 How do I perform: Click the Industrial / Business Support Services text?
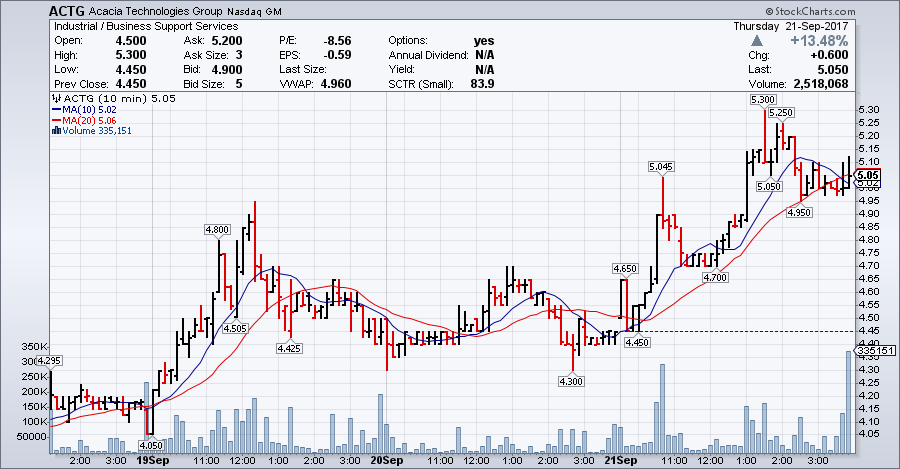pos(146,25)
